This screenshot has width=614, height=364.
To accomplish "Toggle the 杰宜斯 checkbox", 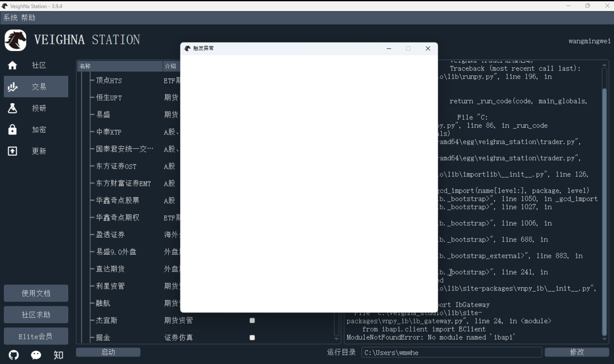I will pos(252,320).
